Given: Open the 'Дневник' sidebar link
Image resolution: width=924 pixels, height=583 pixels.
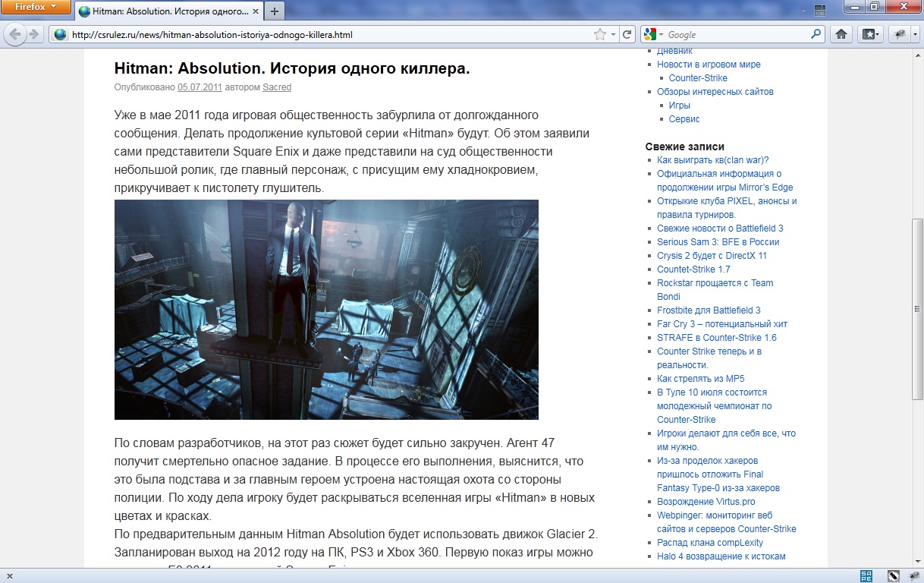Looking at the screenshot, I should [674, 52].
